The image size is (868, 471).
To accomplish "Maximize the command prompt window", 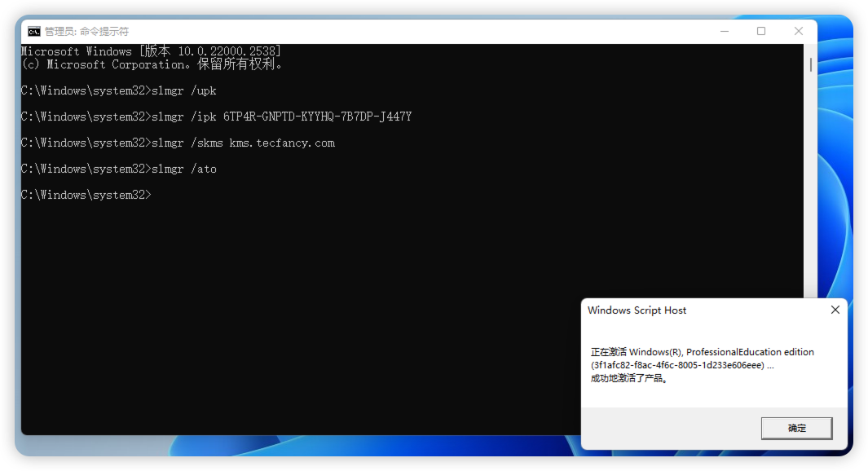I will pos(761,32).
